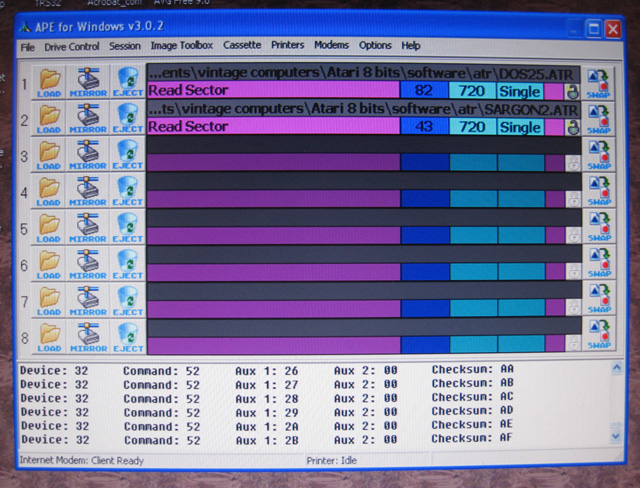Swap drive 1
640x488 pixels.
point(598,84)
